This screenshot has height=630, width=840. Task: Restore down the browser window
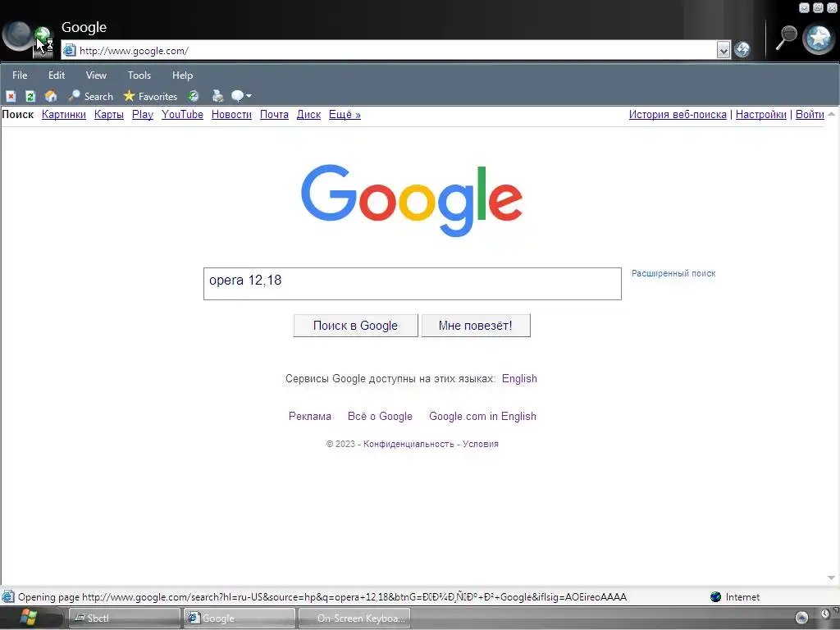click(x=818, y=7)
